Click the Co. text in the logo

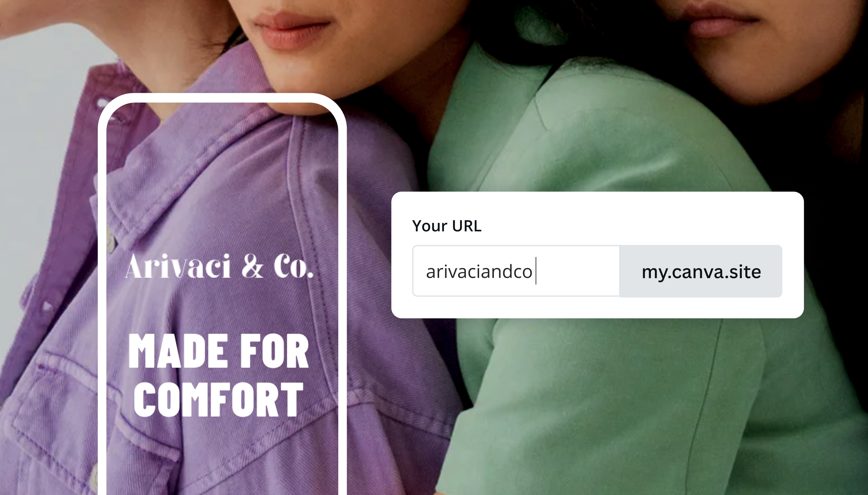(294, 266)
